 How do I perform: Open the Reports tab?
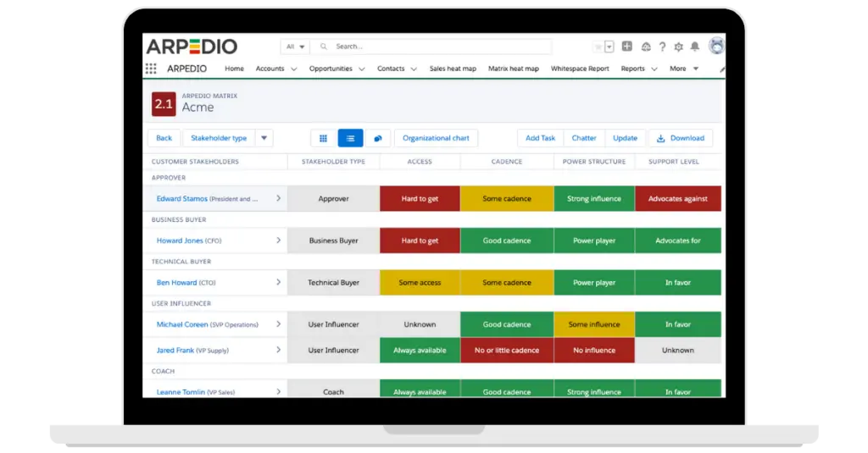point(632,69)
